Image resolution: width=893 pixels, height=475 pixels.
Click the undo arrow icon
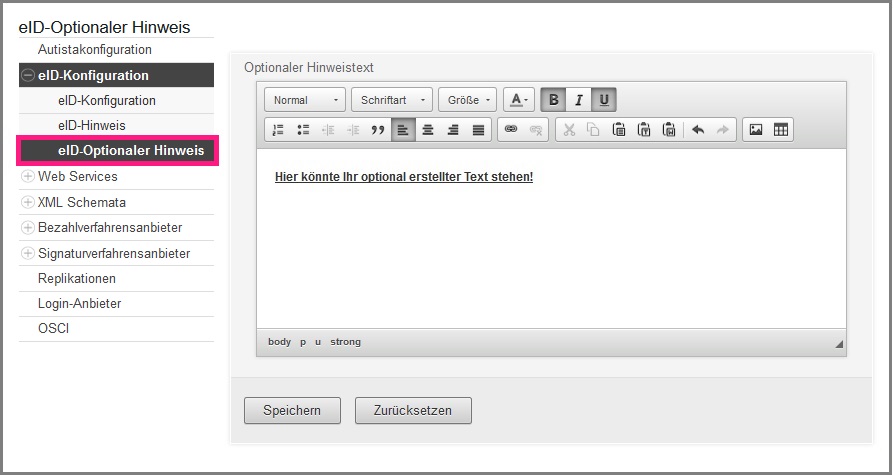pyautogui.click(x=698, y=130)
